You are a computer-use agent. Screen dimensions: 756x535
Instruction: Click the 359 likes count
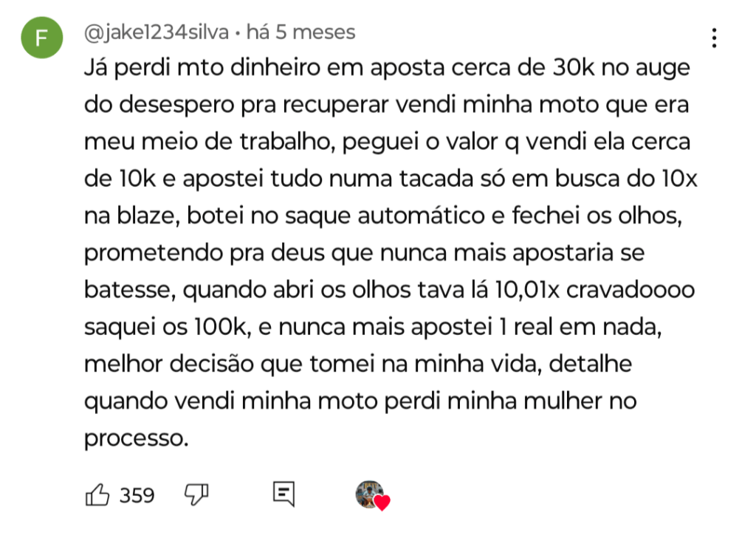tap(137, 495)
